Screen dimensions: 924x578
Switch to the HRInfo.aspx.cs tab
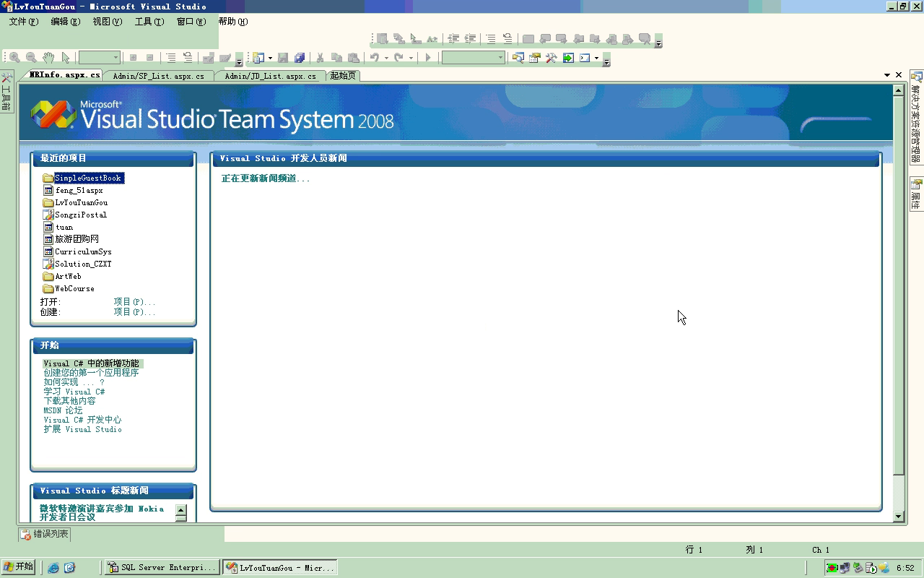tap(64, 75)
